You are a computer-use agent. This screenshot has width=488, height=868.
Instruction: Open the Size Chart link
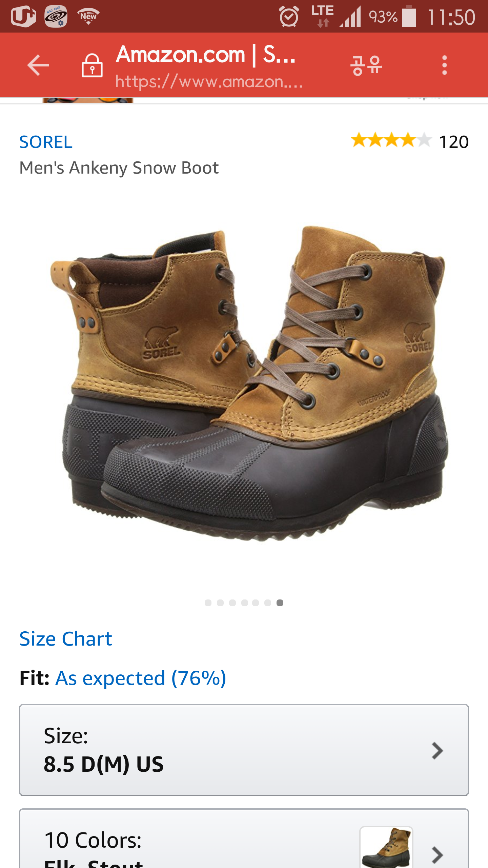click(x=66, y=639)
